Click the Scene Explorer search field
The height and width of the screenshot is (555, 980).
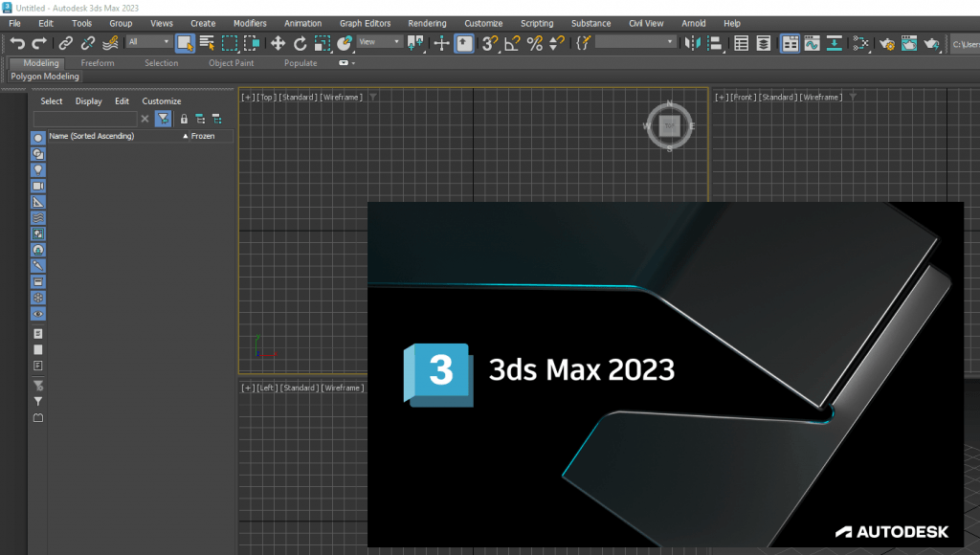(x=84, y=119)
